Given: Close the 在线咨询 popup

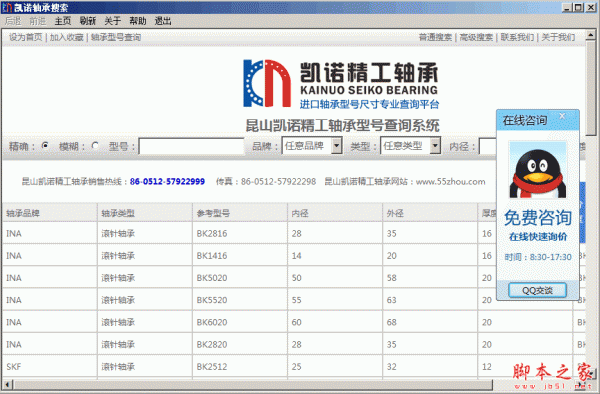Looking at the screenshot, I should (562, 116).
